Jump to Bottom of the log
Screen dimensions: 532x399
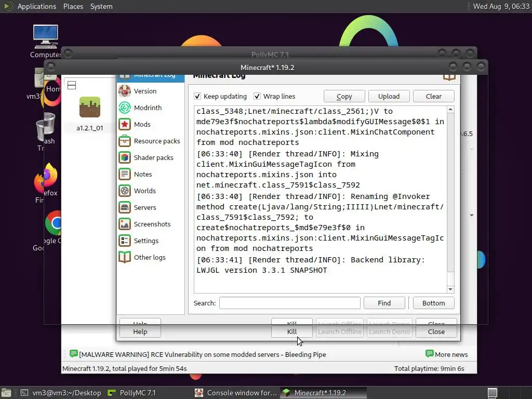pos(434,303)
